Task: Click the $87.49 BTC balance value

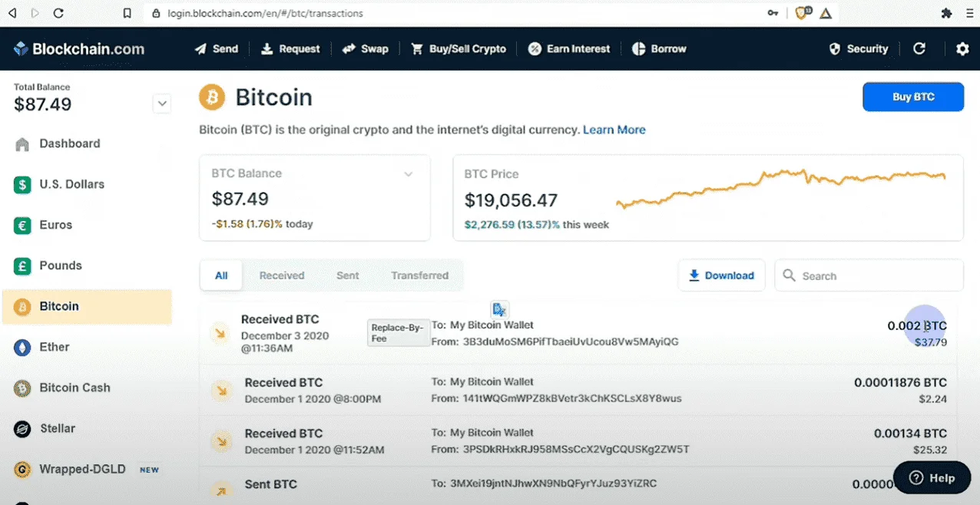Action: coord(240,200)
